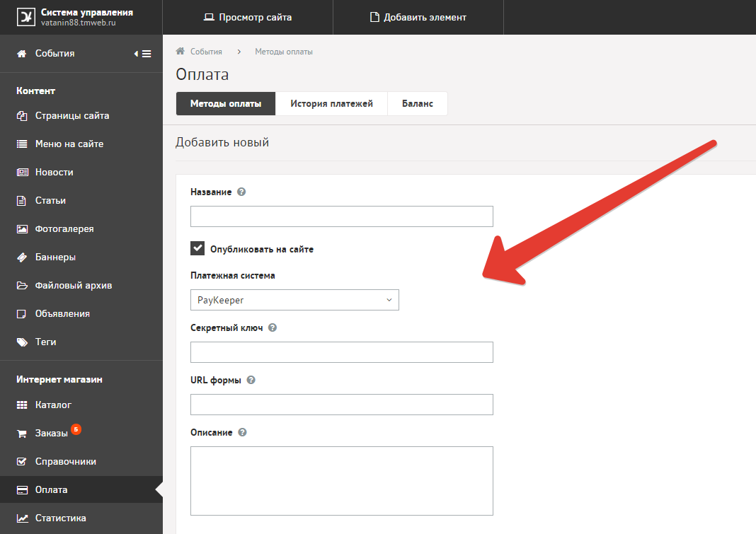Viewport: 756px width, 534px height.
Task: Open the orders badge showing 6
Action: point(76,429)
